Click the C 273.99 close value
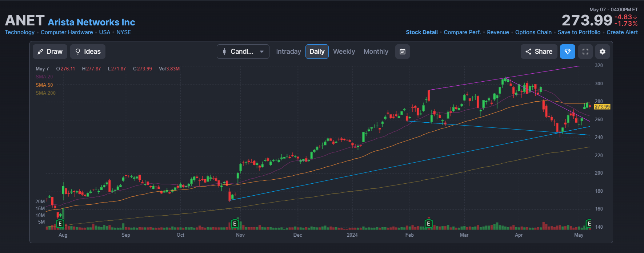This screenshot has width=644, height=253. (143, 69)
